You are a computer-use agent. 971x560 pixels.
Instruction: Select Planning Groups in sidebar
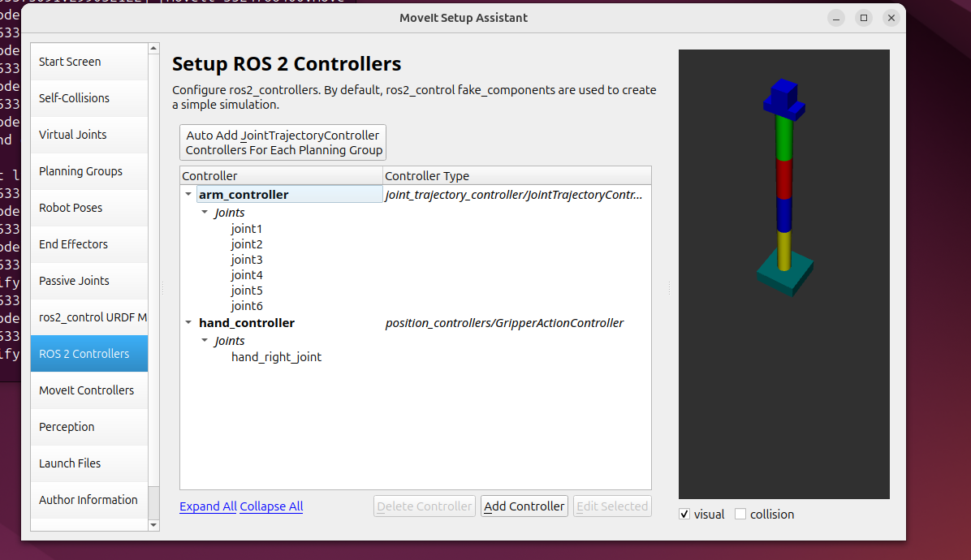click(89, 170)
